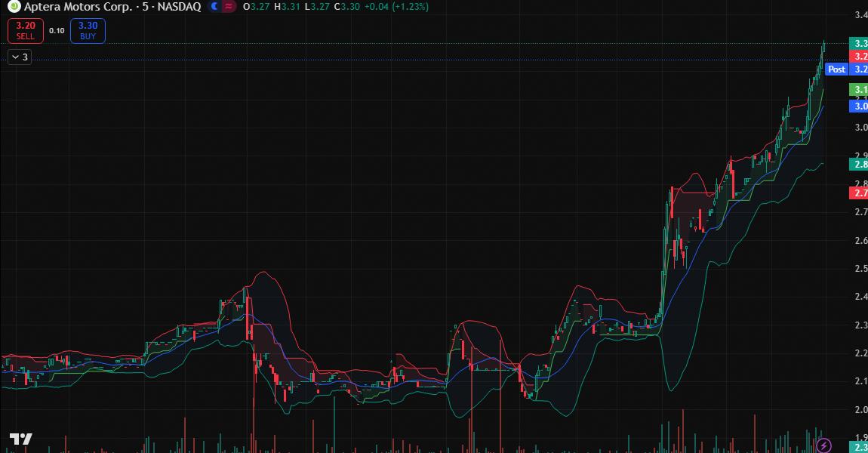The image size is (868, 453).
Task: Click the pink approximate-equal data status icon
Action: tap(228, 7)
